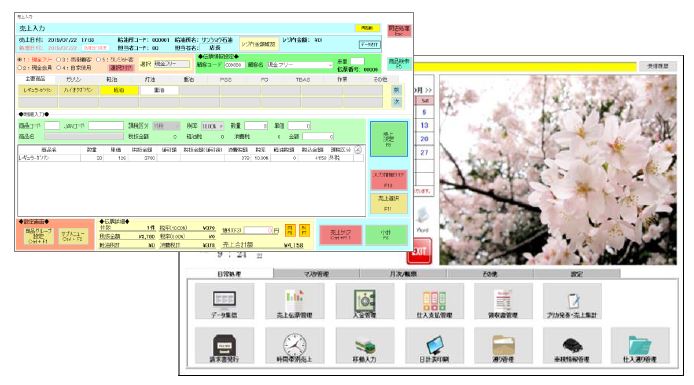Click the cherry blossom photo in menu window

(558, 170)
